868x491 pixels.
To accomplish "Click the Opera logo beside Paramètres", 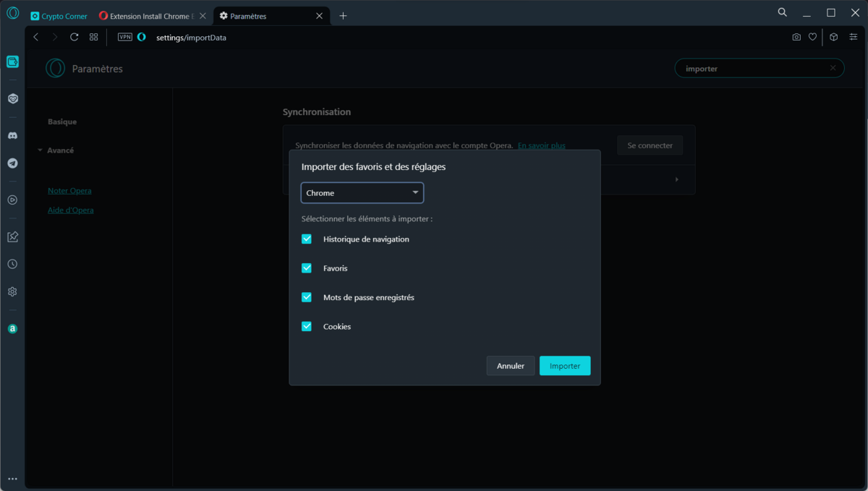I will coord(56,69).
